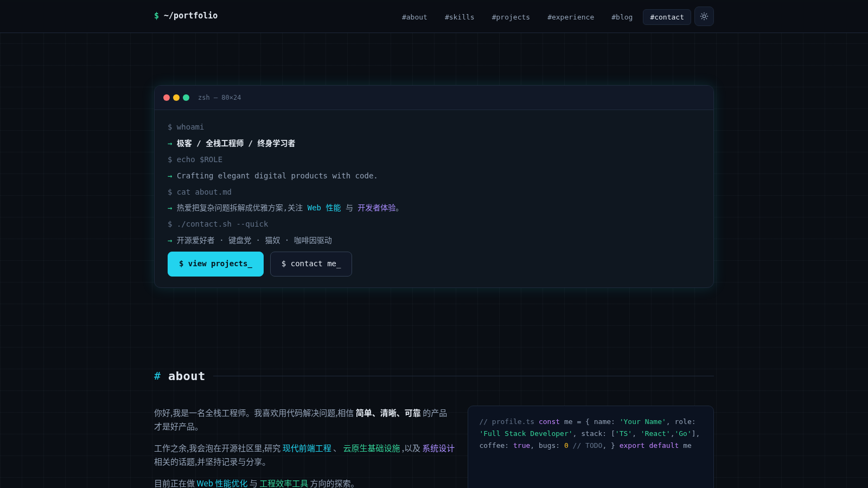The height and width of the screenshot is (488, 868).
Task: Go to the #about nav link
Action: [x=414, y=17]
